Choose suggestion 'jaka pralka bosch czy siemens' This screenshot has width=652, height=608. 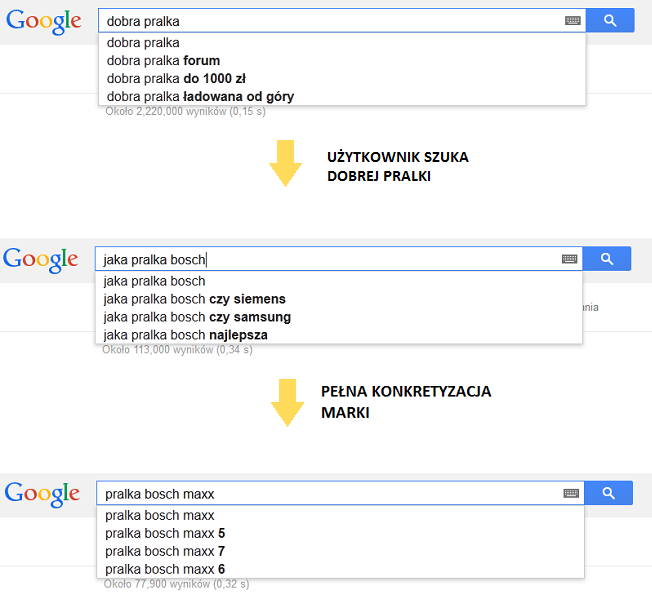click(338, 299)
